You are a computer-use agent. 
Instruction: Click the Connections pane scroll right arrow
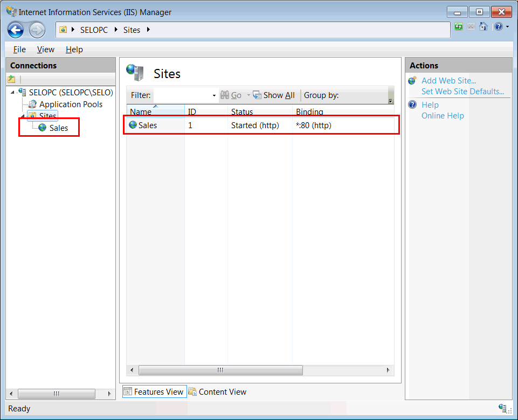tap(109, 394)
